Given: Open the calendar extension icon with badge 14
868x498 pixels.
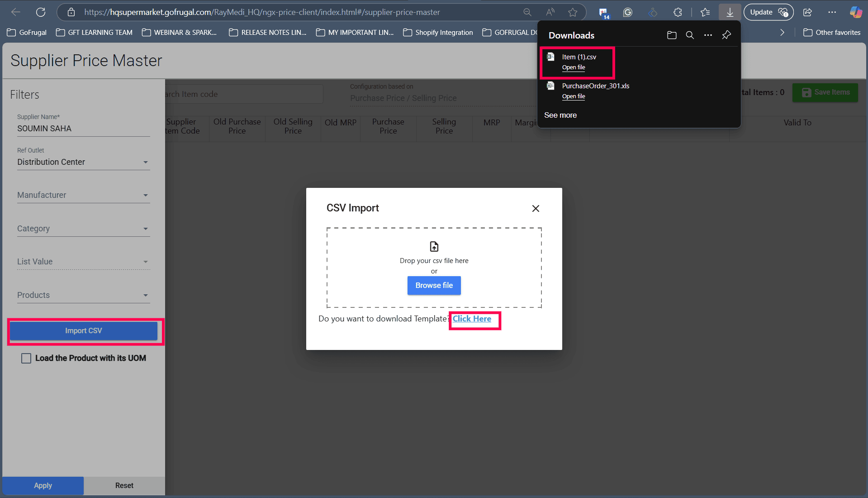Looking at the screenshot, I should pos(604,13).
